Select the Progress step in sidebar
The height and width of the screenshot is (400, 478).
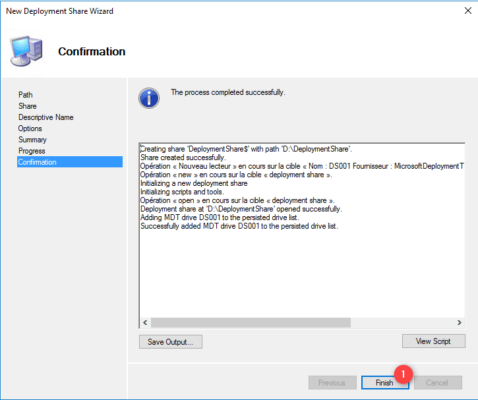pos(32,151)
